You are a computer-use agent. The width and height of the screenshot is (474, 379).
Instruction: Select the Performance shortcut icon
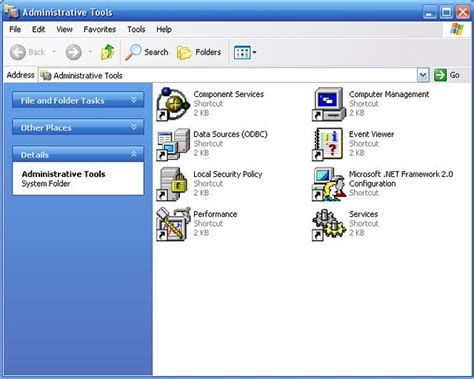click(x=173, y=224)
